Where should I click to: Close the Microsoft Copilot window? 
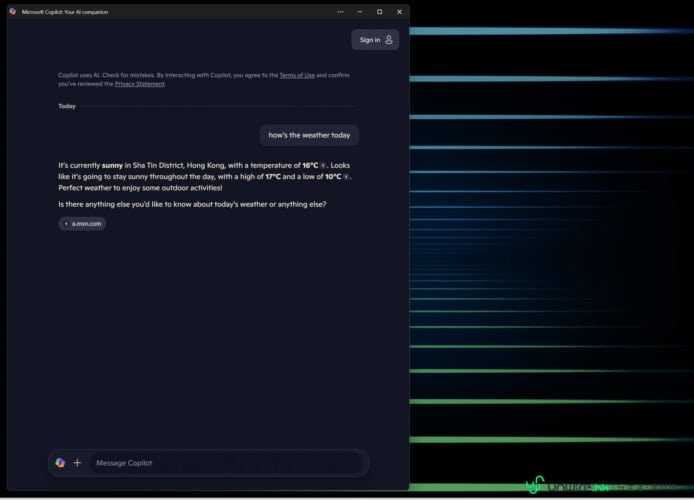pos(399,12)
